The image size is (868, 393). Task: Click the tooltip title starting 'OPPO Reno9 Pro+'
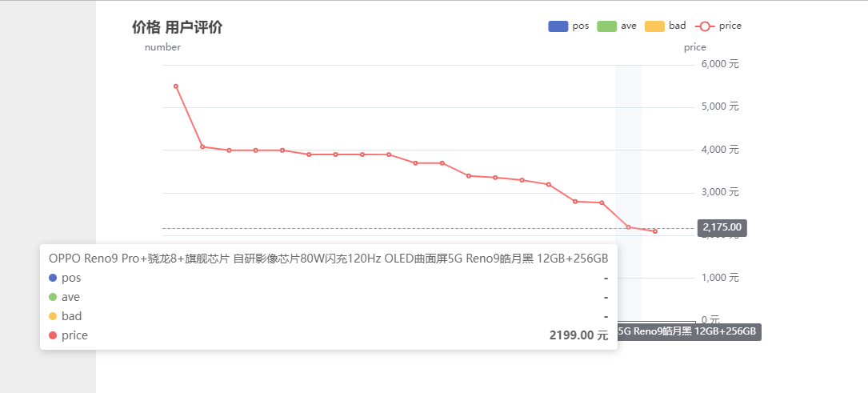[x=329, y=259]
